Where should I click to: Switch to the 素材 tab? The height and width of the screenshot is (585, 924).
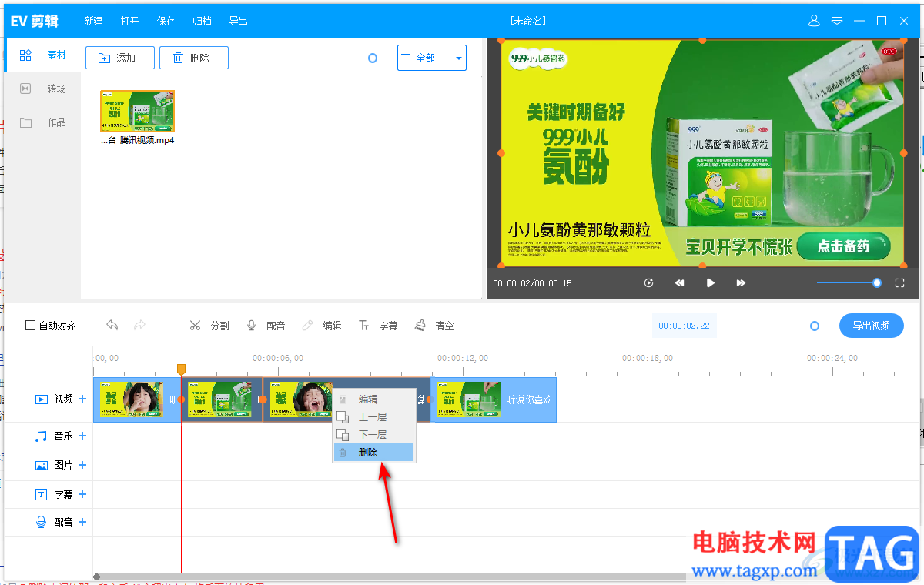(43, 55)
